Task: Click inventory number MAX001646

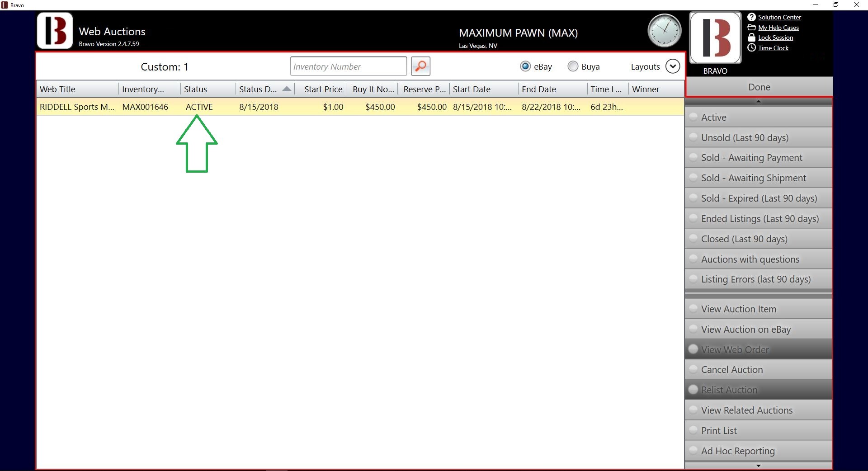Action: point(145,107)
